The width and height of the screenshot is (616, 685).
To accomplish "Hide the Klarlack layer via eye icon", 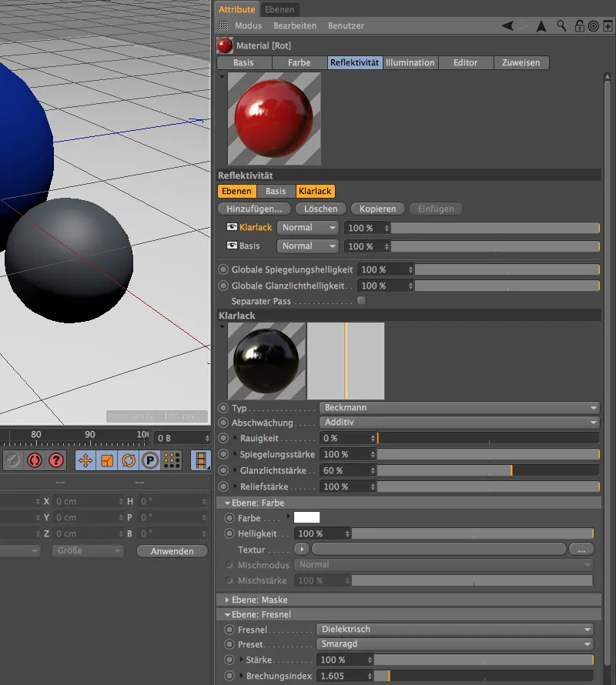I will pos(231,228).
